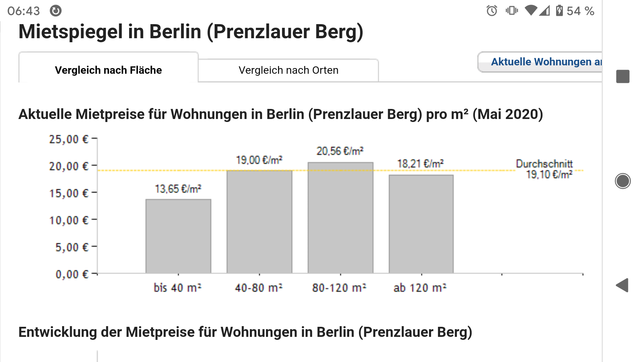644x362 pixels.
Task: Tap the alarm clock status icon
Action: (x=492, y=11)
